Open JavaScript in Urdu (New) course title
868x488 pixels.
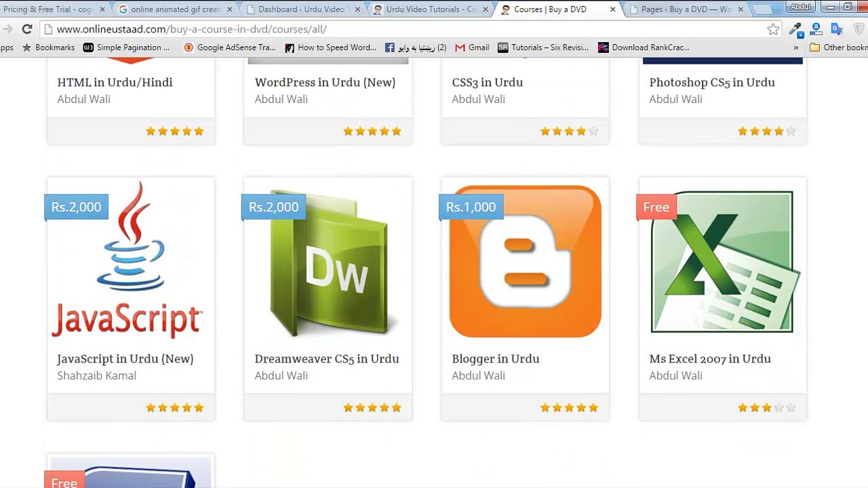click(x=125, y=359)
